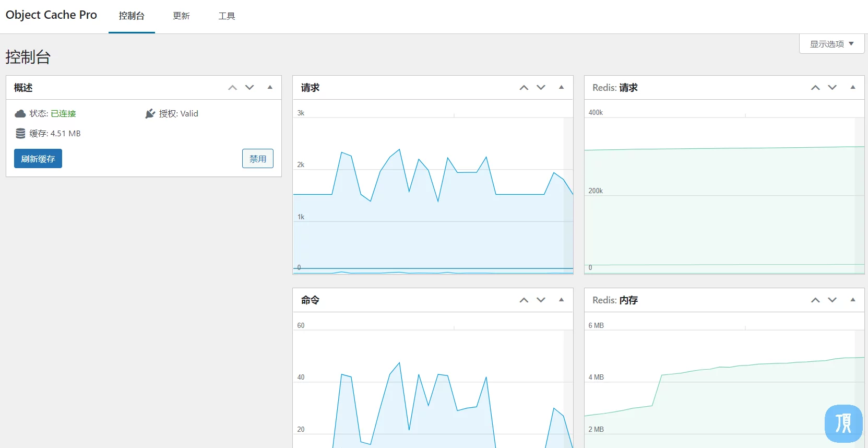Open the 控制台 tab

coord(132,16)
